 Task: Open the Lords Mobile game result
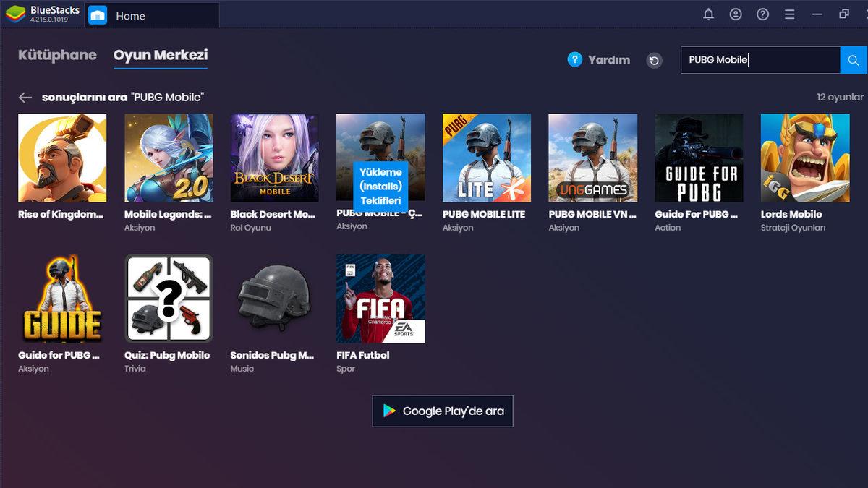click(804, 157)
